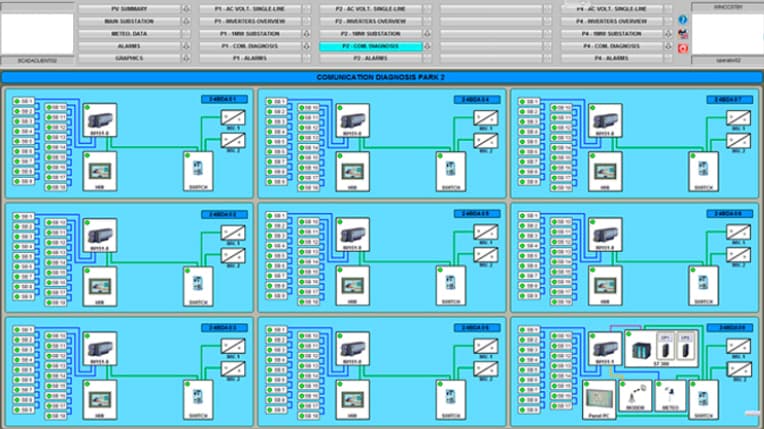Image resolution: width=764 pixels, height=429 pixels.
Task: Click the blue help question mark icon
Action: click(x=682, y=19)
